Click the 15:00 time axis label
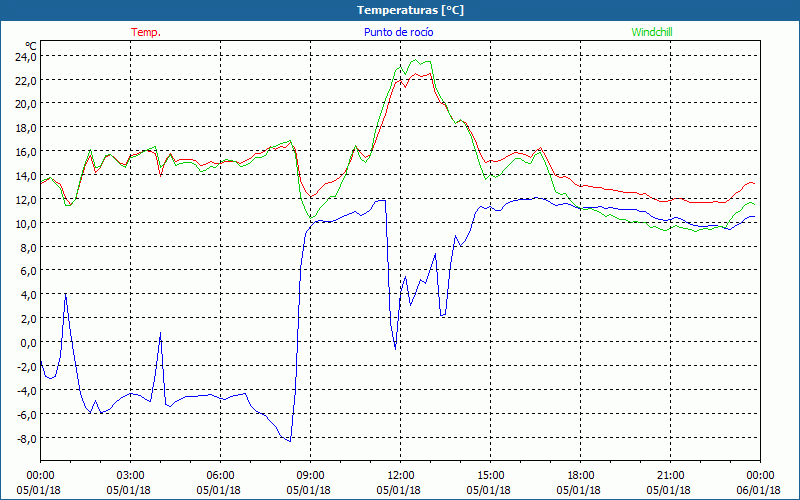 pyautogui.click(x=490, y=476)
